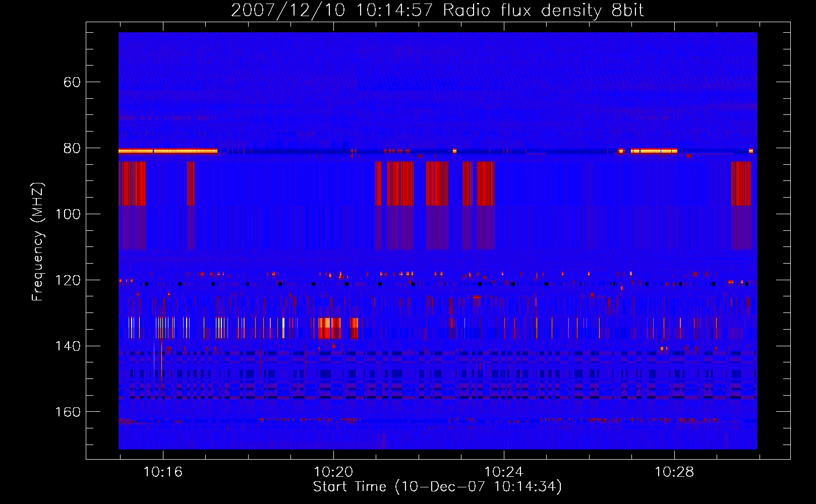Image resolution: width=816 pixels, height=504 pixels.
Task: Click the 120 frequency tick label
Action: 68,280
